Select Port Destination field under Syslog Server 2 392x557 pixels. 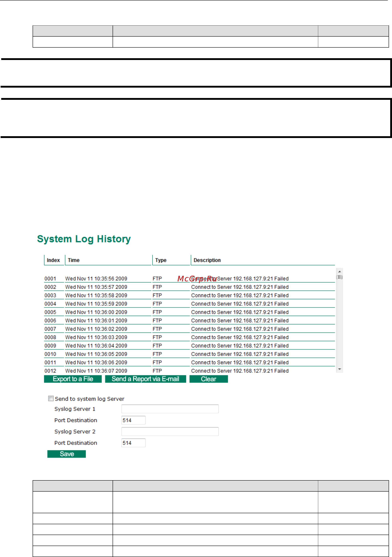(x=133, y=443)
